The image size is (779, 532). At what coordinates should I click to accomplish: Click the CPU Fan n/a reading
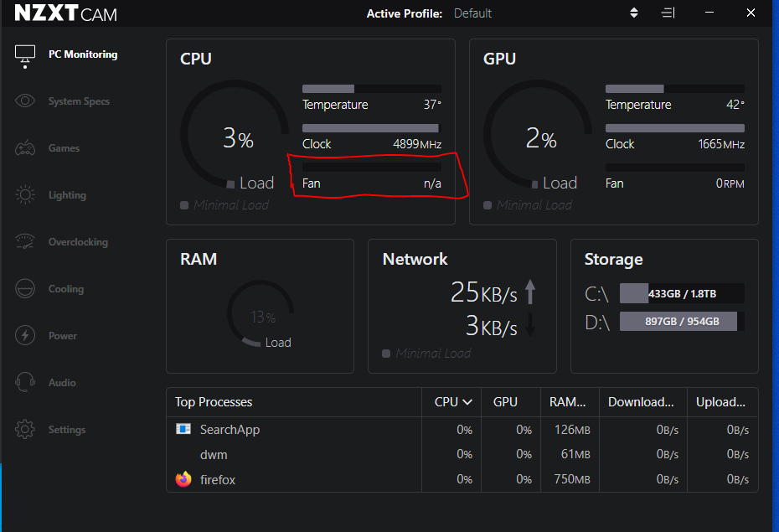tap(432, 183)
